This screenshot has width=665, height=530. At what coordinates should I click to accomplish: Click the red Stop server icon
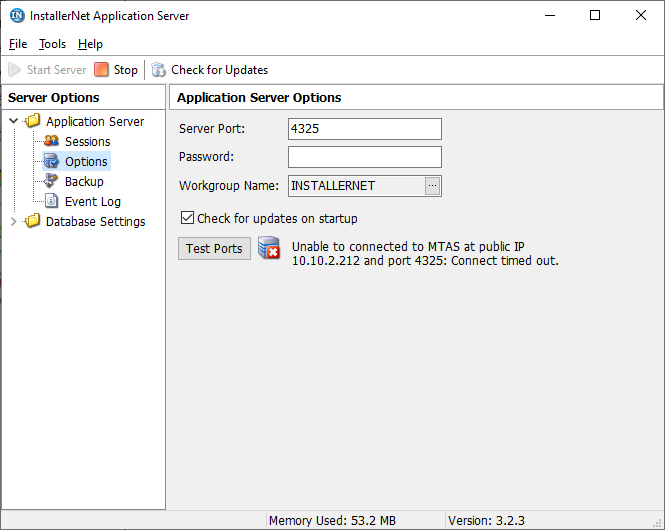pos(101,70)
